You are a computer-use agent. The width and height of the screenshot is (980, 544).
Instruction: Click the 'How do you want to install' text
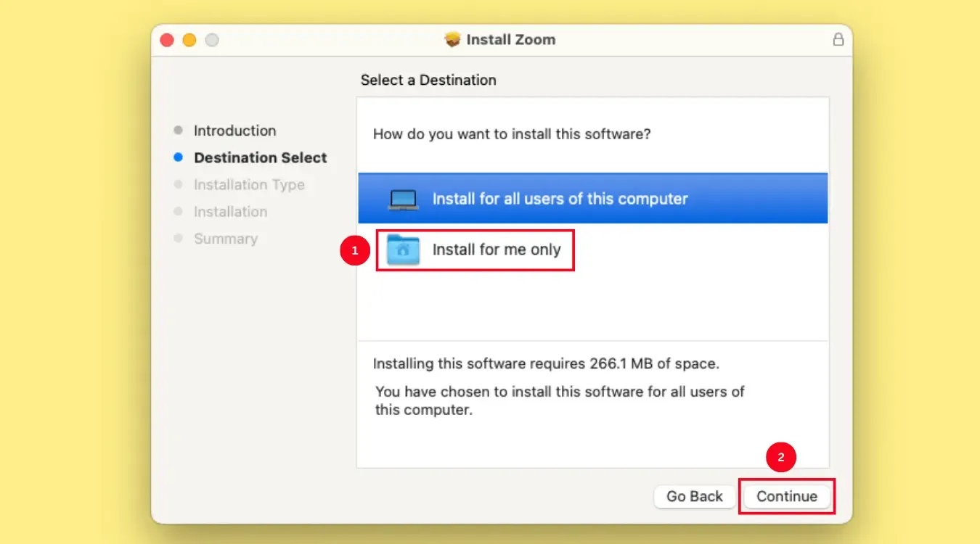point(512,134)
